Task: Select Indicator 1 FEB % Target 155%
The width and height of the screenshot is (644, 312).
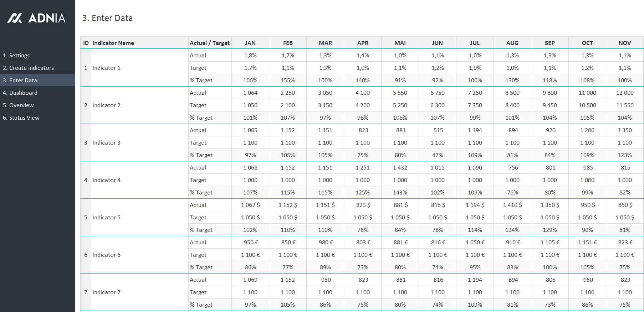Action: point(288,80)
